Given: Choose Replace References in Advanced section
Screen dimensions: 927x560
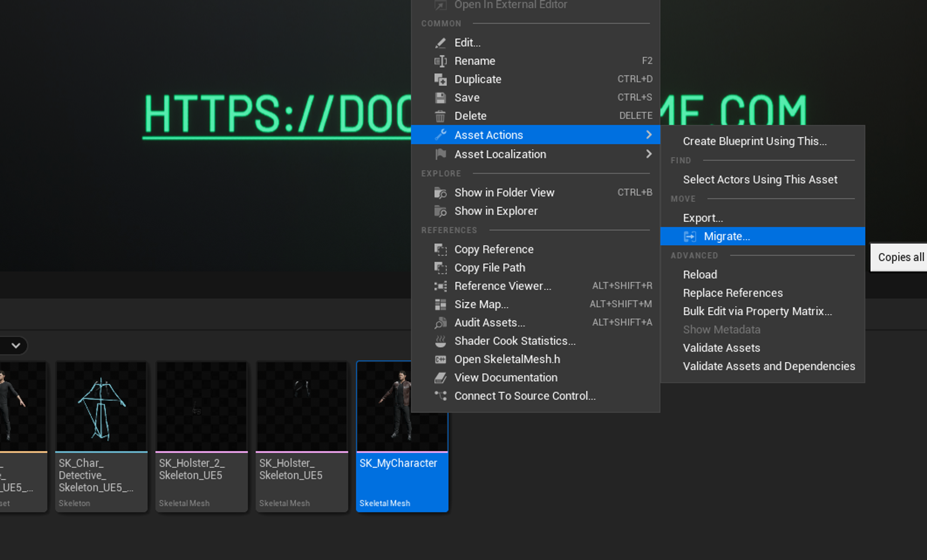Looking at the screenshot, I should click(x=732, y=293).
